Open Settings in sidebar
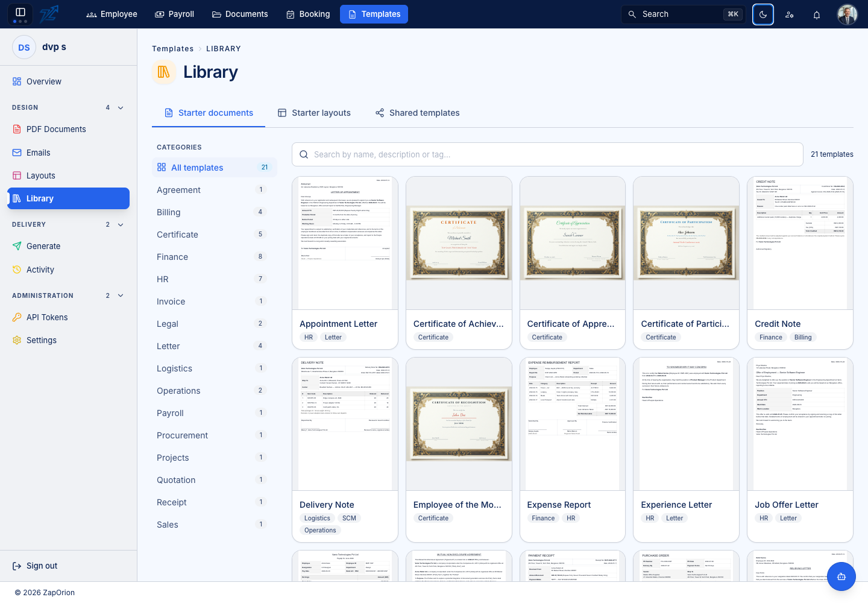868x603 pixels. 68,340
